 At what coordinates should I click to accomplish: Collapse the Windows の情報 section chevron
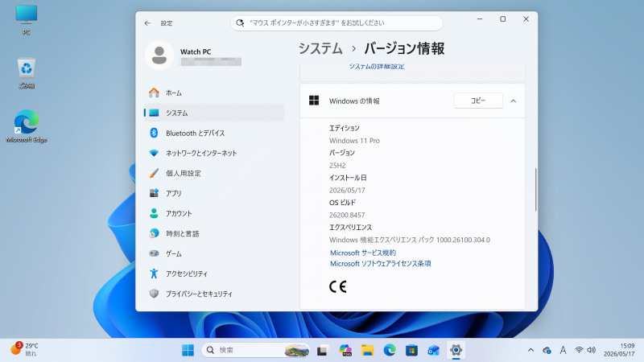(x=514, y=101)
